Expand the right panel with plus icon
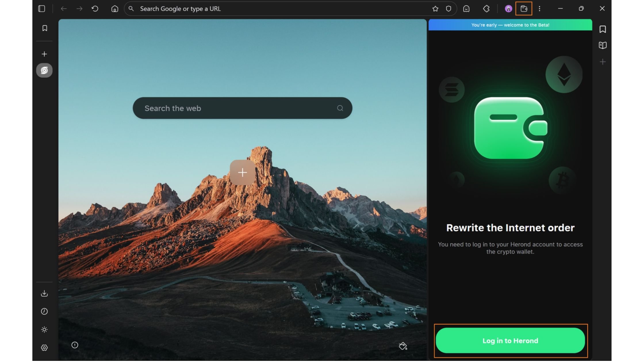644x362 pixels. pos(603,61)
